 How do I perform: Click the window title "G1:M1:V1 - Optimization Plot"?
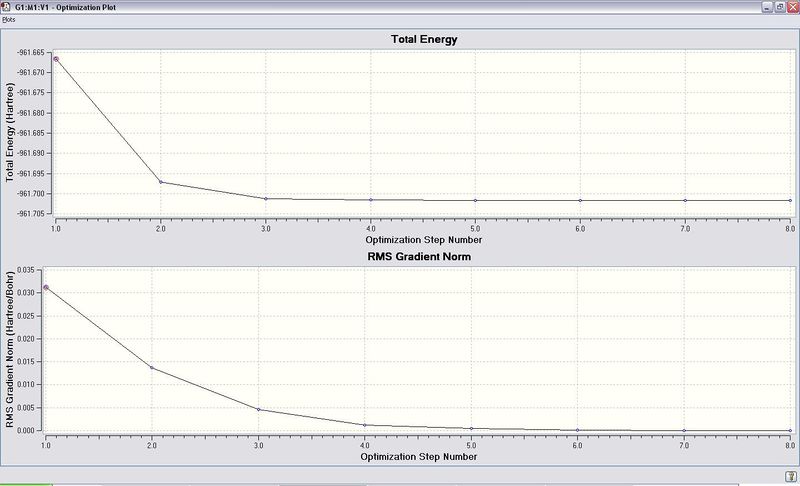(65, 7)
